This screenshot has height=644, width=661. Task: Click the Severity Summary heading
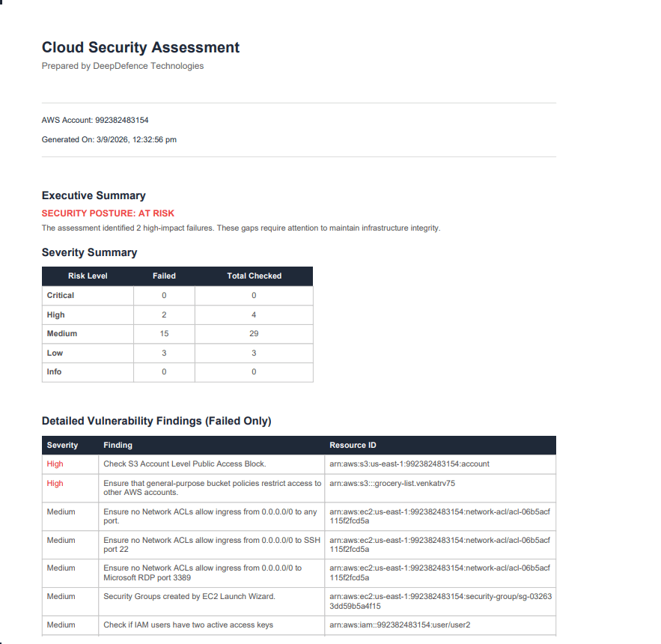89,252
